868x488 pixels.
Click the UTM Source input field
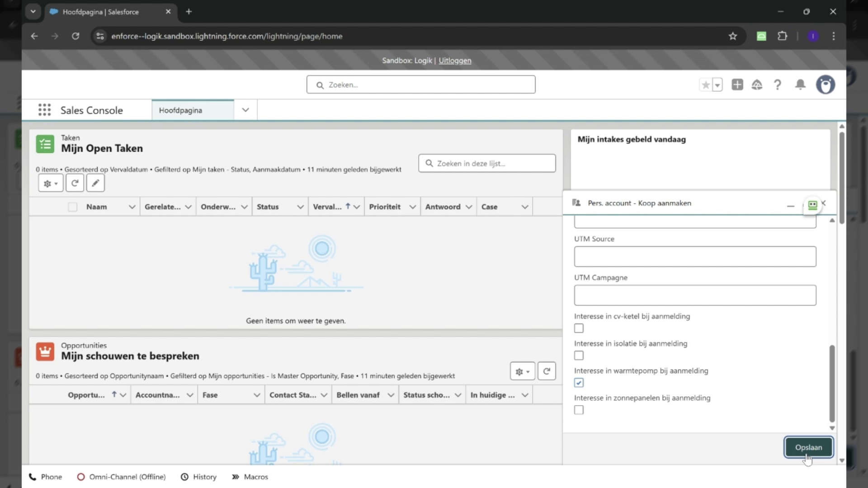point(695,256)
